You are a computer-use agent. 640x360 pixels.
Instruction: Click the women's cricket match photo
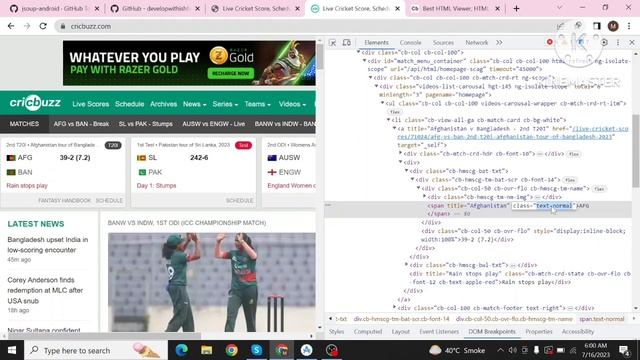click(211, 282)
